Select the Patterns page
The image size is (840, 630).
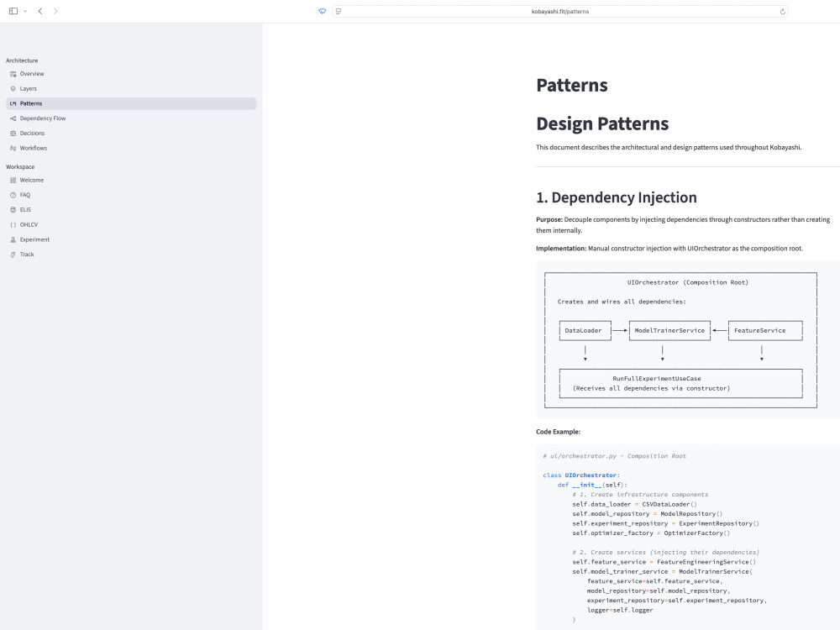[131, 103]
